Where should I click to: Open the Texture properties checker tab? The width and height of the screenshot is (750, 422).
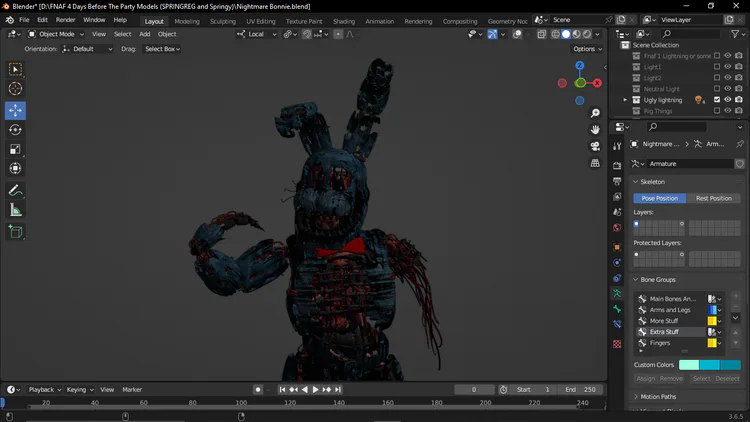(x=617, y=344)
